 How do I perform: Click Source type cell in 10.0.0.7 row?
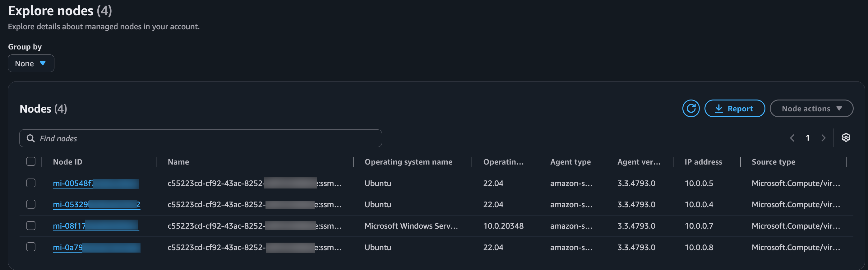pos(796,226)
